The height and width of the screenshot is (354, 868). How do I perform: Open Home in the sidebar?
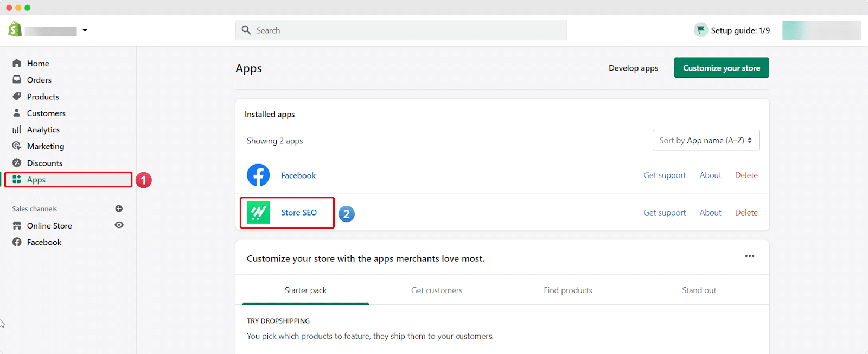tap(38, 64)
